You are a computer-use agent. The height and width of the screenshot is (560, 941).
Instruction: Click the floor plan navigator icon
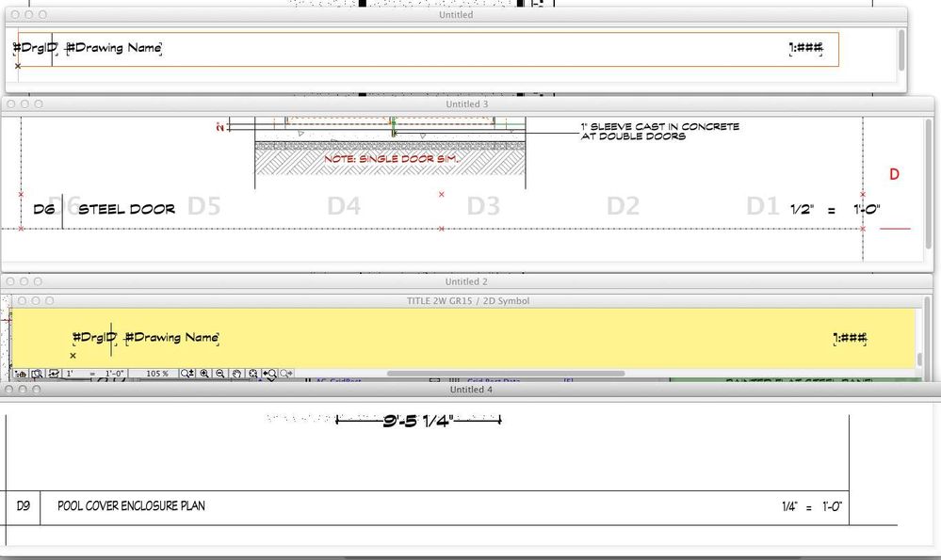point(37,374)
